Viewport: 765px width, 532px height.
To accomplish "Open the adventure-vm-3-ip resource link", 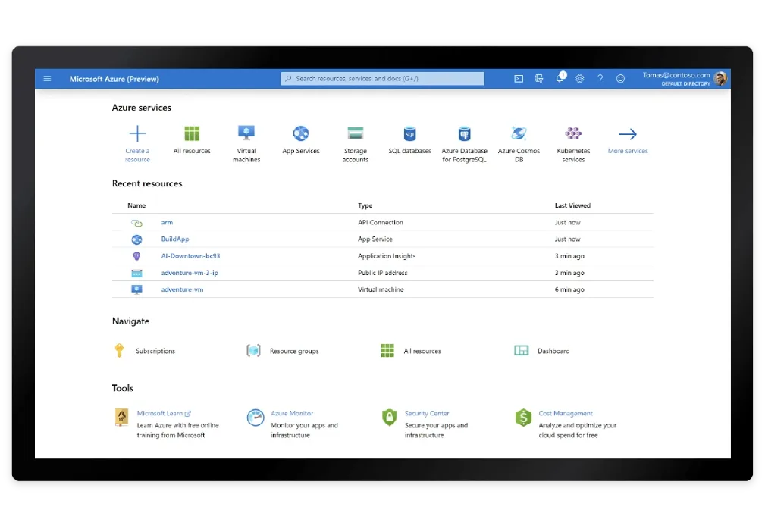I will (190, 273).
